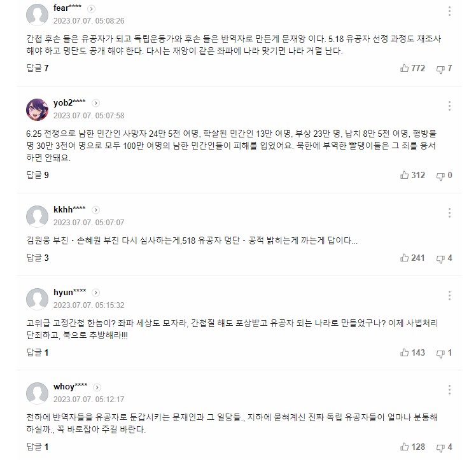Open more options for whoy**** comment
Screen dimensions: 476x460
point(450,389)
